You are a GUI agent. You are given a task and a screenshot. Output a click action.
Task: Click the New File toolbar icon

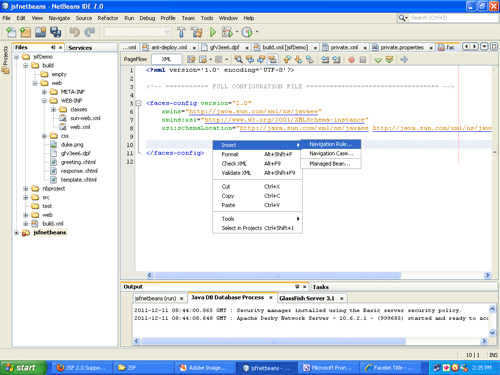11,32
